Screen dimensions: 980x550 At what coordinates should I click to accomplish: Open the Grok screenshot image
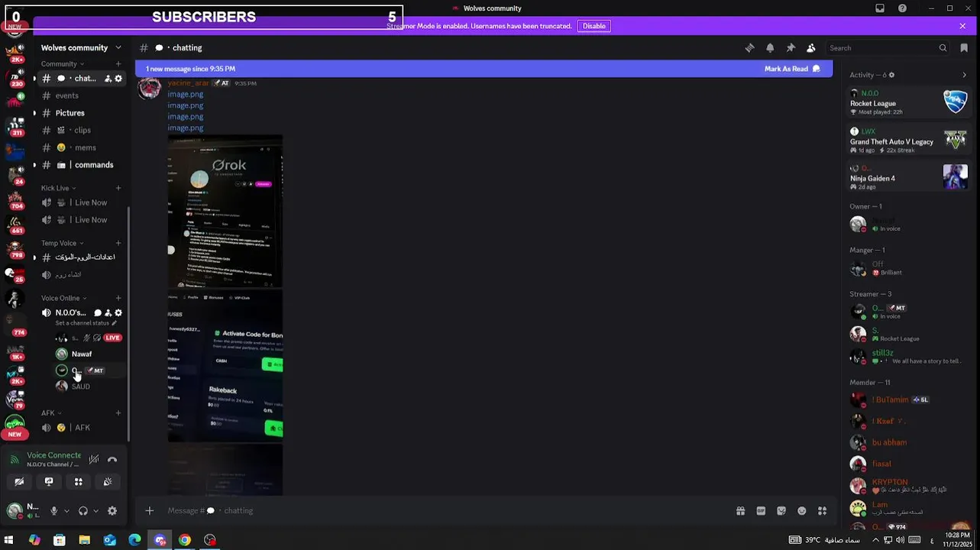[x=225, y=211]
